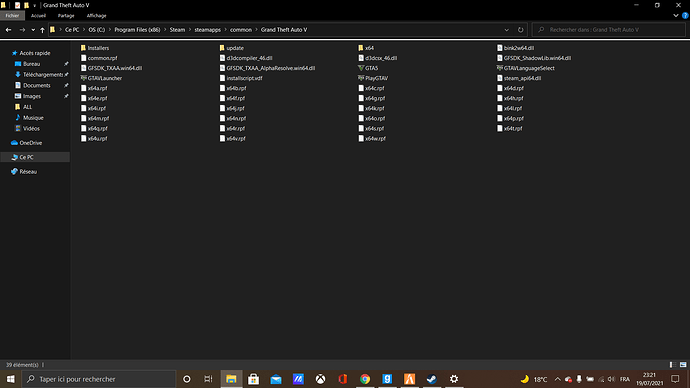Open the Fichier ribbon tab
690x388 pixels.
tap(12, 15)
